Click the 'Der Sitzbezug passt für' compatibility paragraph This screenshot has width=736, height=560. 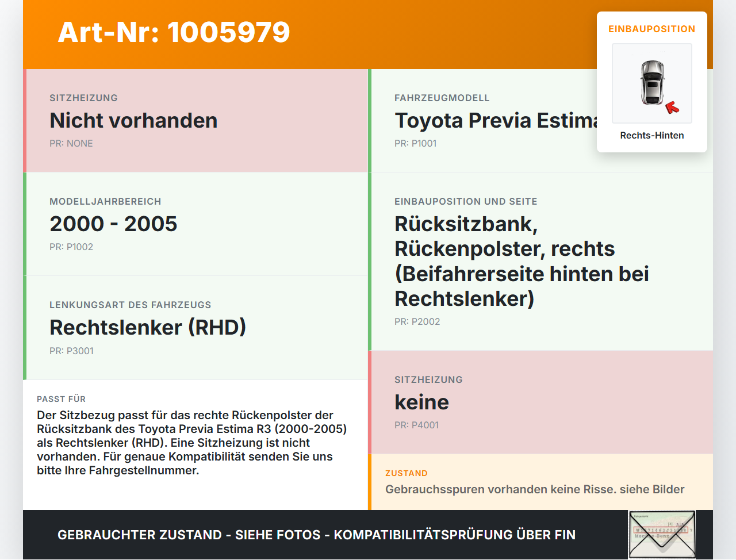pyautogui.click(x=192, y=443)
